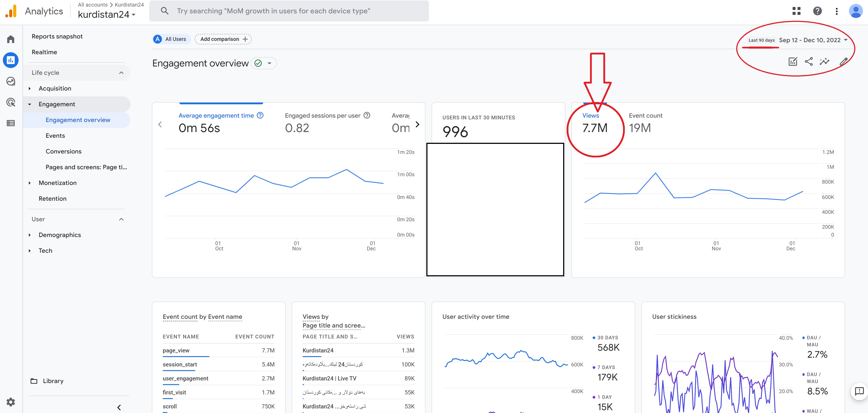Click the green report status check icon

(x=258, y=63)
